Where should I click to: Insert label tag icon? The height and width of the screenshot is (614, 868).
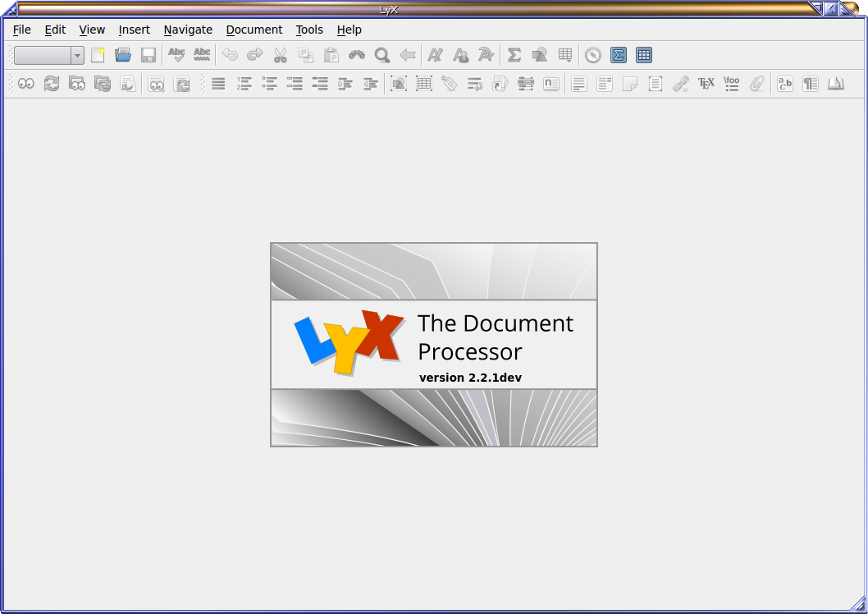coord(450,84)
